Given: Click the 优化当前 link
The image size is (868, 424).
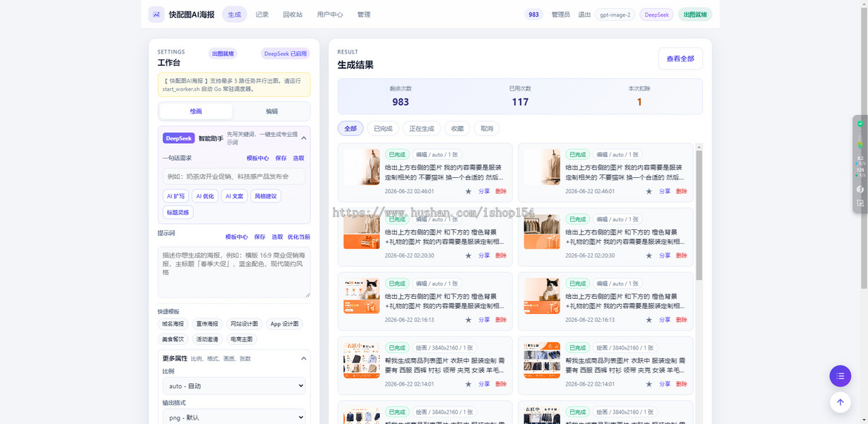Looking at the screenshot, I should (299, 237).
